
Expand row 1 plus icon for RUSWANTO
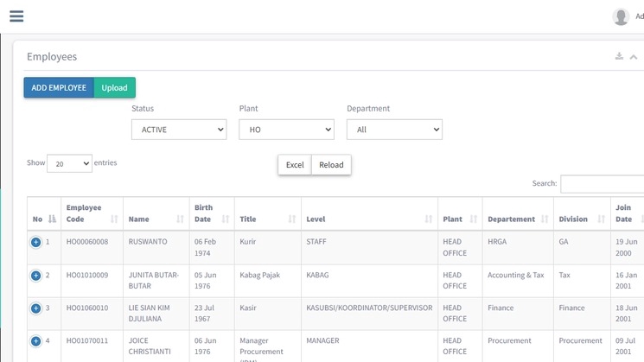coord(36,243)
